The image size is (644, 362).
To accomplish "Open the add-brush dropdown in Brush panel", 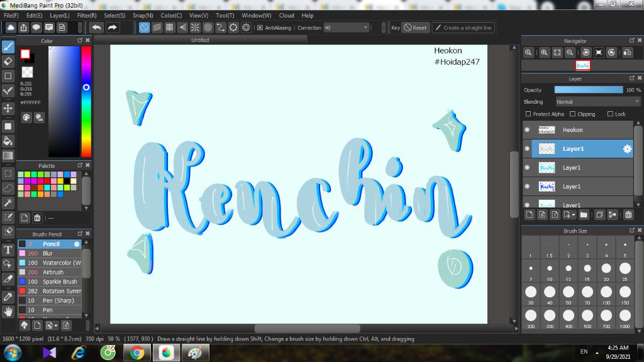I will 51,326.
